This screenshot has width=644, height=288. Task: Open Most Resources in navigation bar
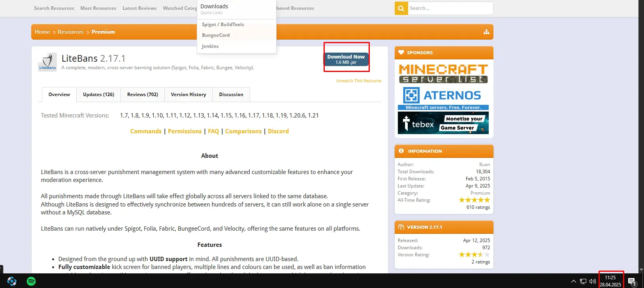pos(98,8)
